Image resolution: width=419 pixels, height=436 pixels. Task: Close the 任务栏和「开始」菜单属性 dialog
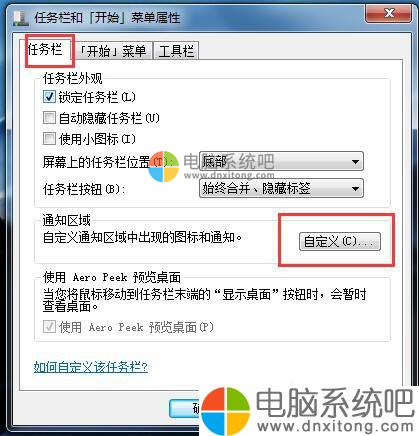click(x=389, y=14)
